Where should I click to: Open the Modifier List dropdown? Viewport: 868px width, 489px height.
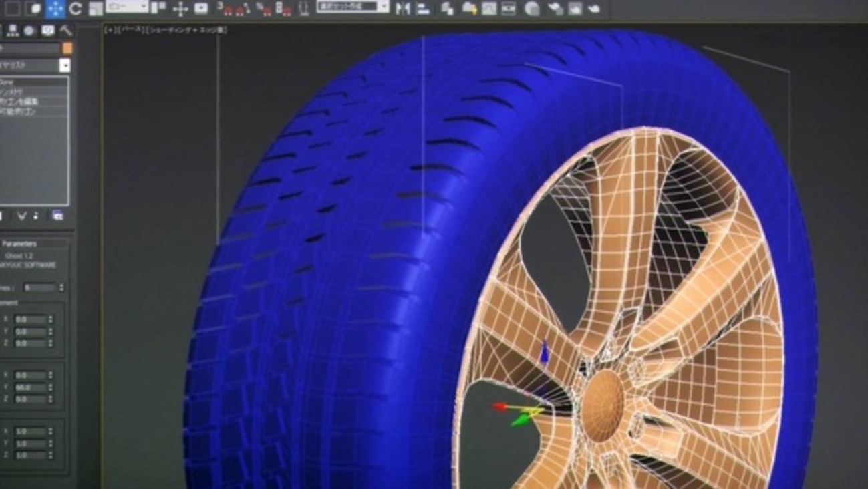coord(34,65)
